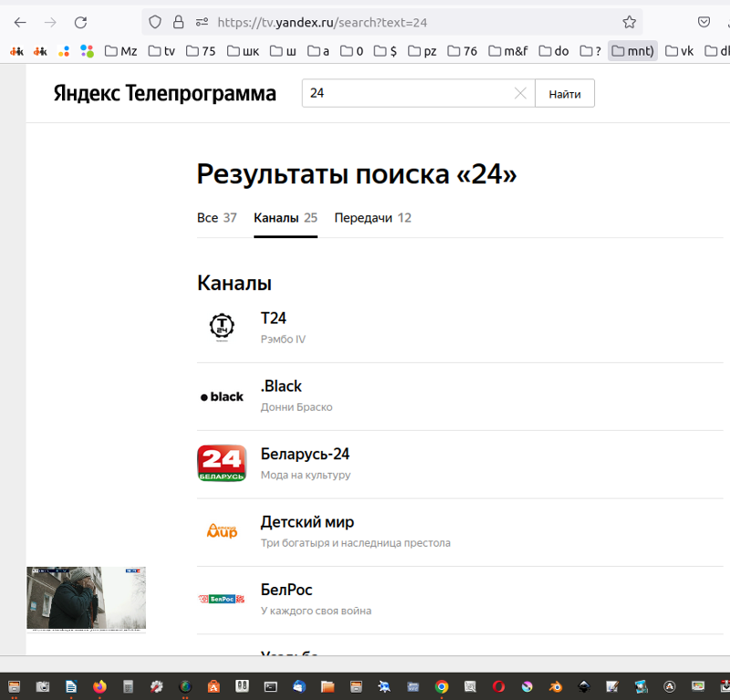Viewport: 730px width, 700px height.
Task: Open the T24 channel result
Action: (x=273, y=319)
